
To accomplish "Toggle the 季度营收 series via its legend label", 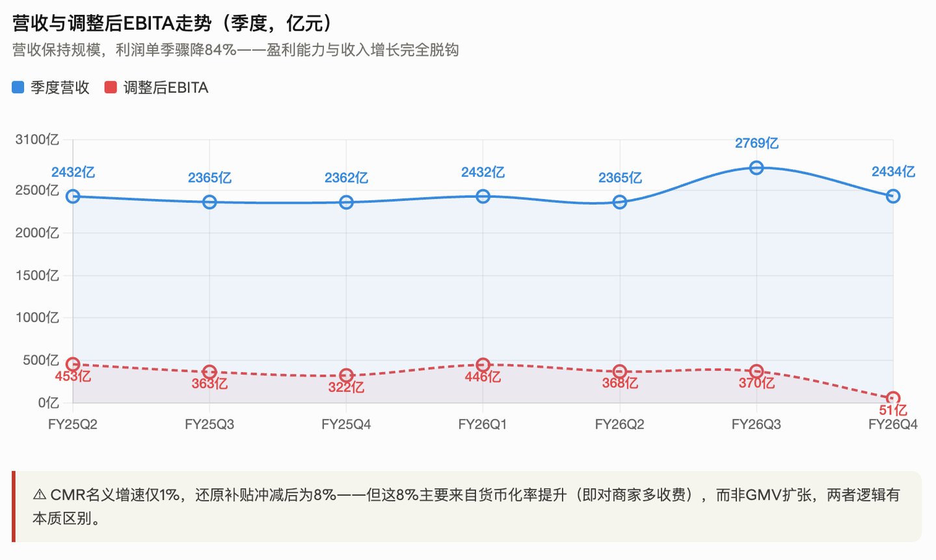I will tap(60, 88).
